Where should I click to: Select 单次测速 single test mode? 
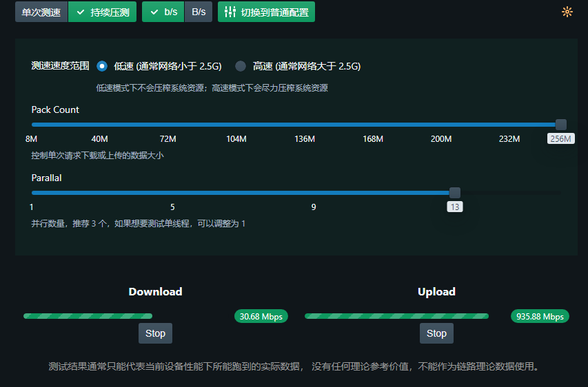point(41,12)
